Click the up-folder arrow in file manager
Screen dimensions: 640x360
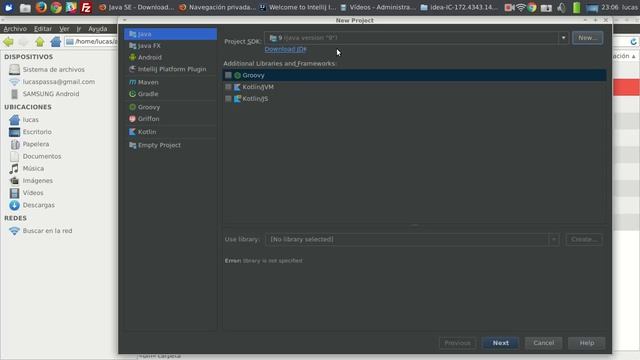pyautogui.click(x=40, y=42)
